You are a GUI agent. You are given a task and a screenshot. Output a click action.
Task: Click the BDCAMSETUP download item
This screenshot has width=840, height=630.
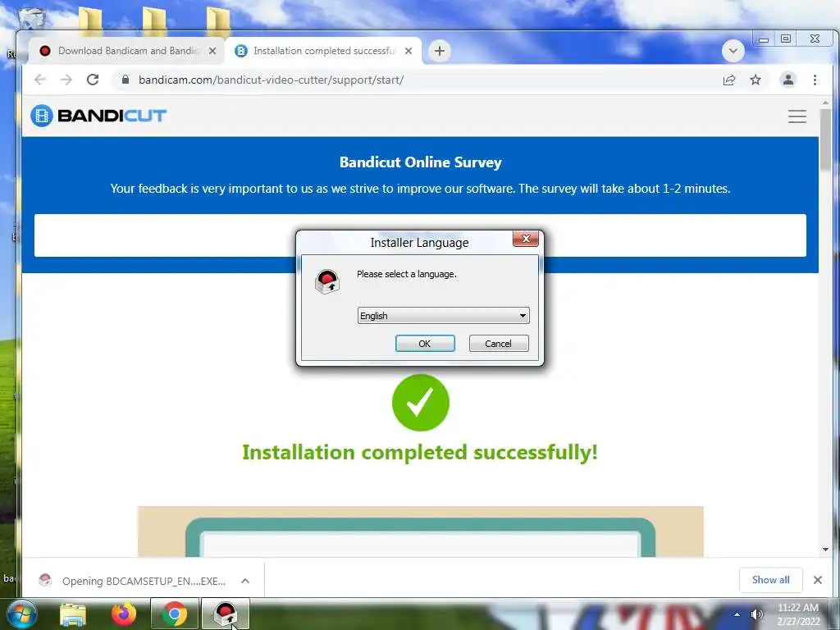point(134,581)
